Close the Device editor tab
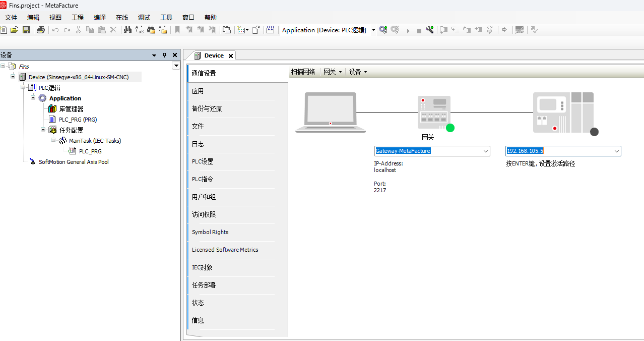The image size is (644, 341). click(x=231, y=56)
